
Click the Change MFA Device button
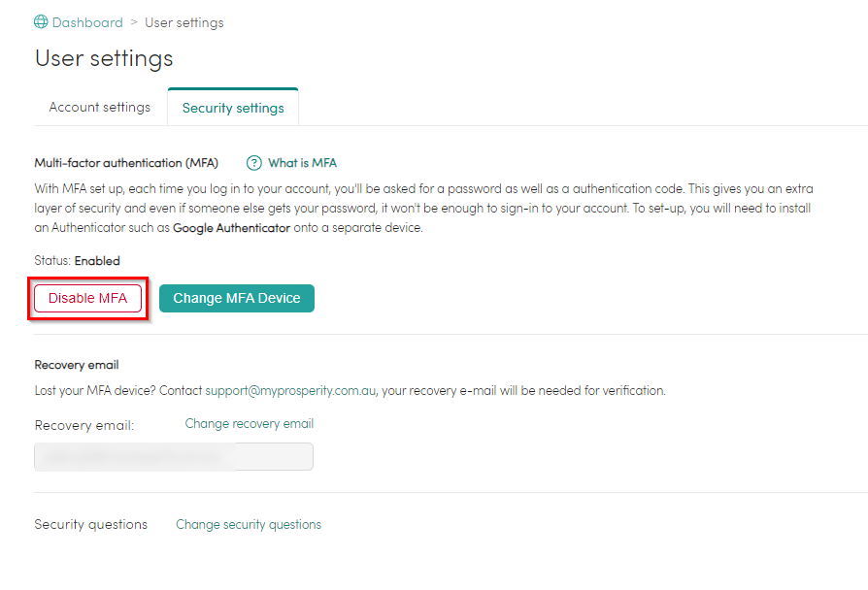click(237, 298)
